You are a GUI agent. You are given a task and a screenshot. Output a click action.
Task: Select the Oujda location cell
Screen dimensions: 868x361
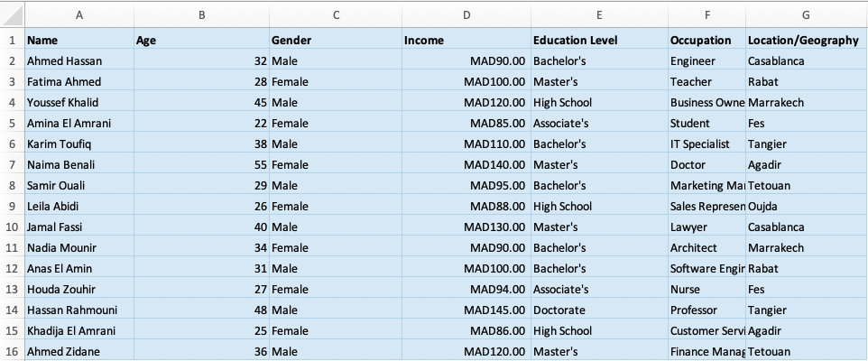807,206
